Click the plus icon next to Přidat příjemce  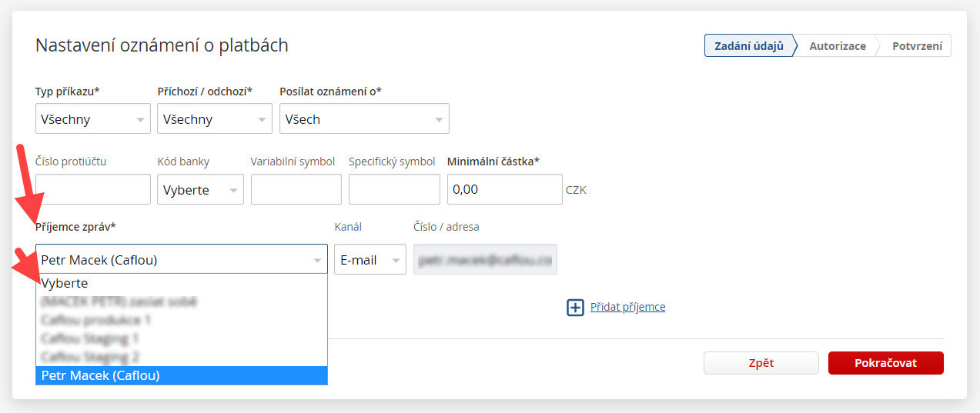point(575,308)
